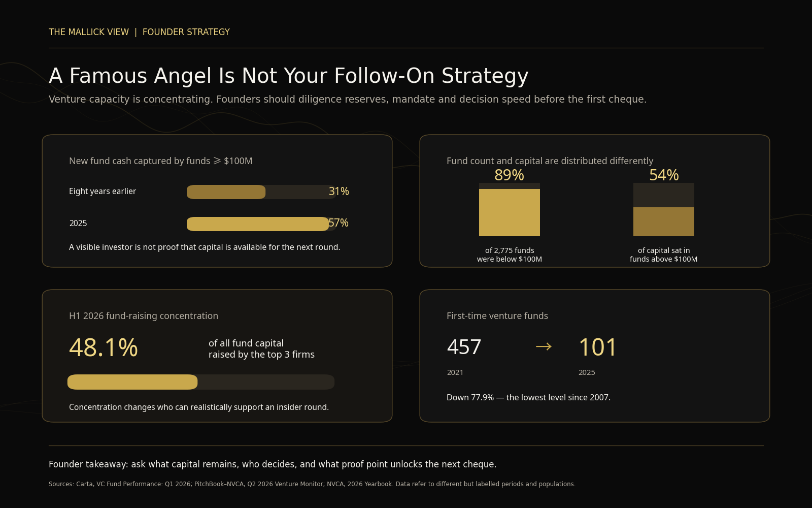Image resolution: width=812 pixels, height=508 pixels.
Task: Click the 457 first-time funds figure
Action: (464, 347)
